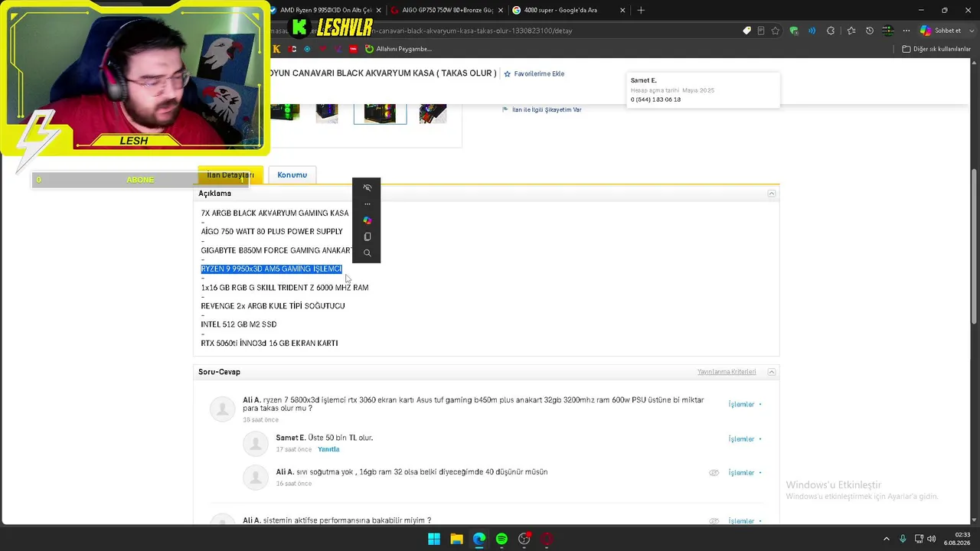Click the 7X ARGB BLACK AKVARYUM GAMING KASA line

pos(275,214)
